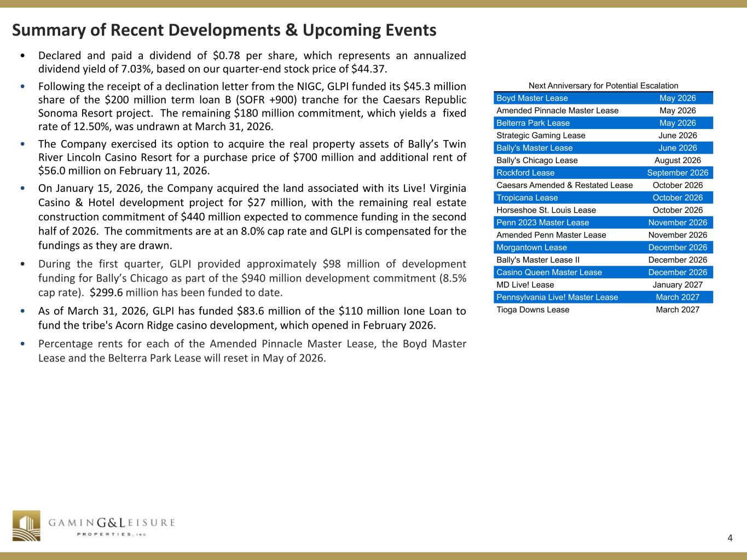
Task: Click the Gaming & Leisure company name wordmark
Action: [112, 524]
